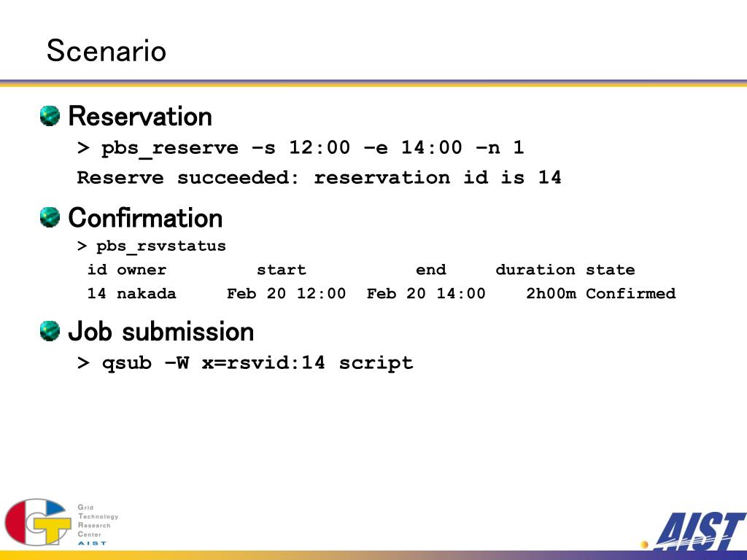Click the state value 'Confirmed'
Image resolution: width=747 pixels, height=560 pixels.
click(631, 293)
